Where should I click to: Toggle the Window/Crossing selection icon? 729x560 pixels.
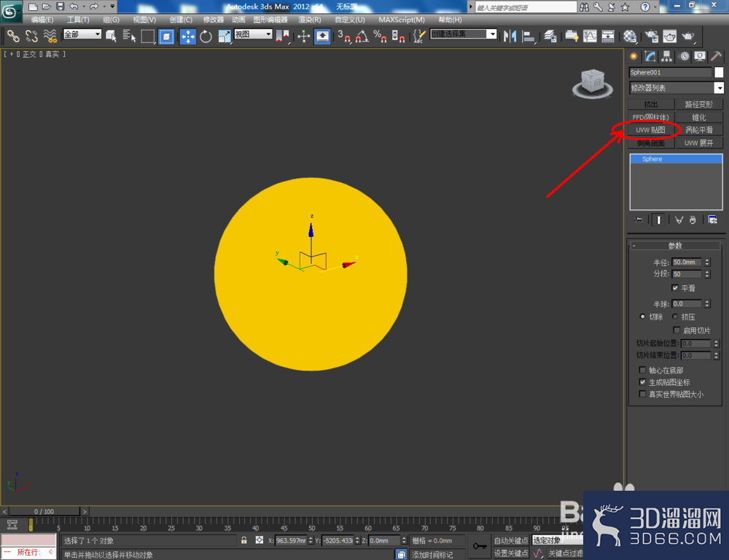coord(166,36)
